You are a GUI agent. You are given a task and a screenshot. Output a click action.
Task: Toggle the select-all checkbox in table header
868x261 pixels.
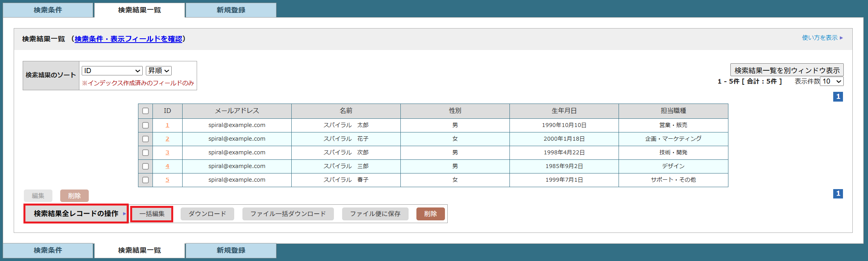click(145, 111)
